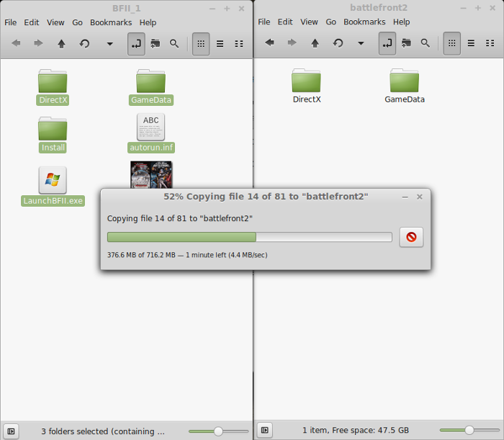The width and height of the screenshot is (504, 440).
Task: Cancel the file copy operation
Action: pos(411,237)
